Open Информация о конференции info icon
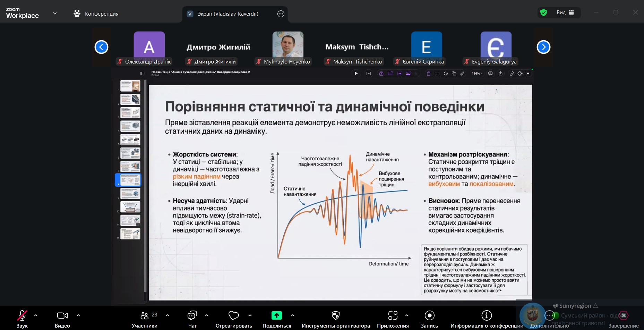644x330 pixels. 486,316
